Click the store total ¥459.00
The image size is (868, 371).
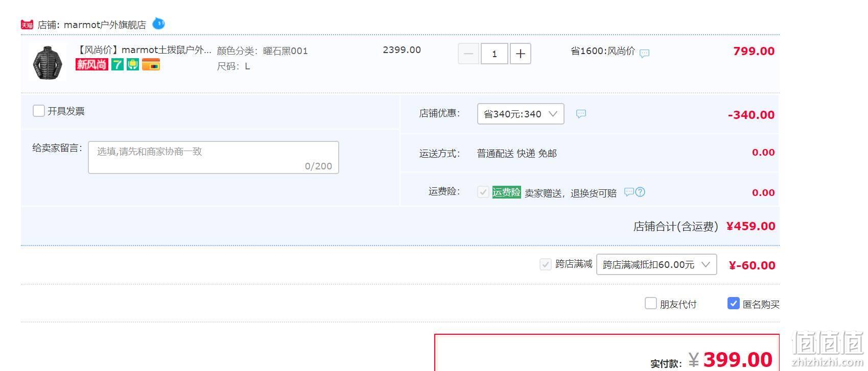[750, 226]
